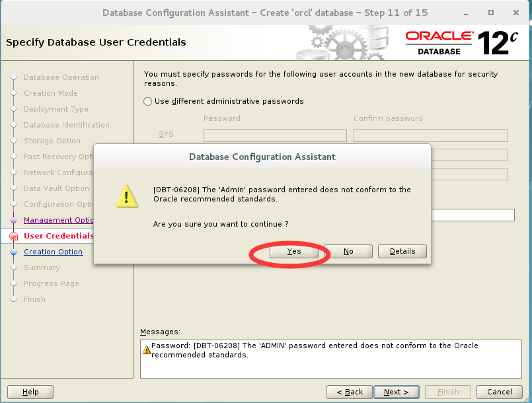Click the Database Identification step text
This screenshot has height=403, width=532.
tap(67, 125)
